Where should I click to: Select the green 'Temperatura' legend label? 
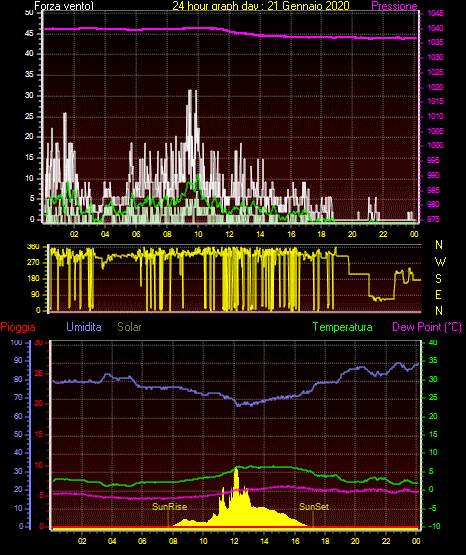(343, 327)
